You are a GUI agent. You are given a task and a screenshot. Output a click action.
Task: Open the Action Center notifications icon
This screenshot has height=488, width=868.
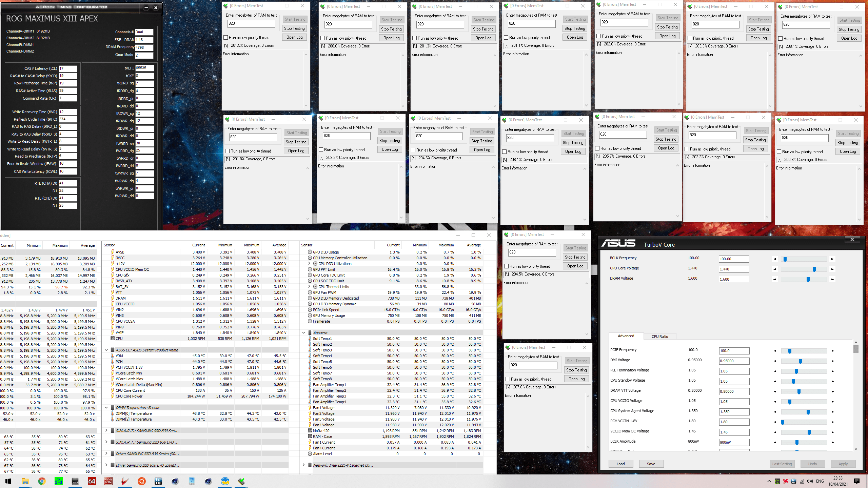[x=857, y=481]
